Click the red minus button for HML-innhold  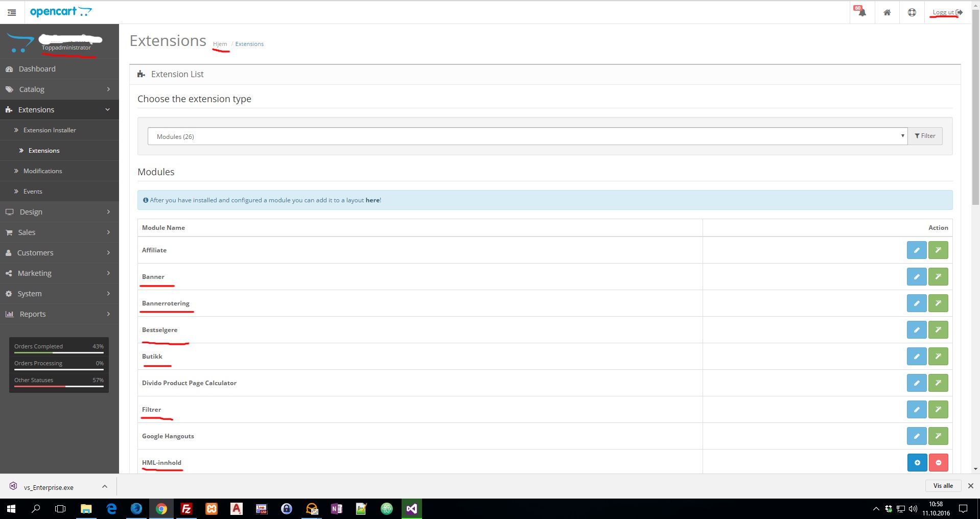(939, 463)
